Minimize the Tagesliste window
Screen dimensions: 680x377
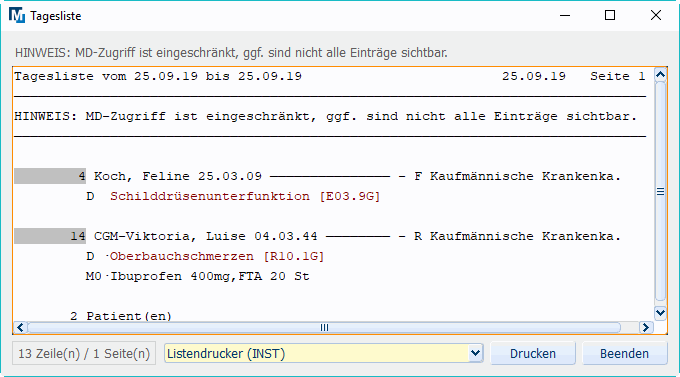(x=565, y=16)
